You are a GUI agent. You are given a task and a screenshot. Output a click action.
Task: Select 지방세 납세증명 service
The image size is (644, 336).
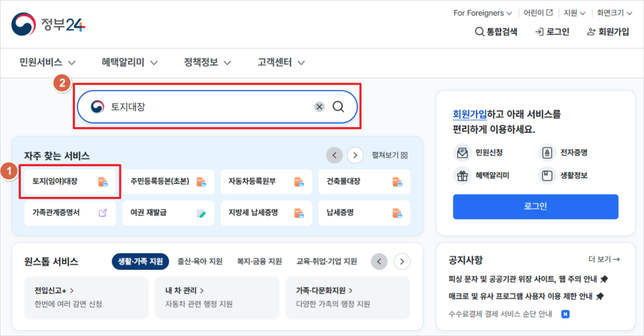click(266, 213)
